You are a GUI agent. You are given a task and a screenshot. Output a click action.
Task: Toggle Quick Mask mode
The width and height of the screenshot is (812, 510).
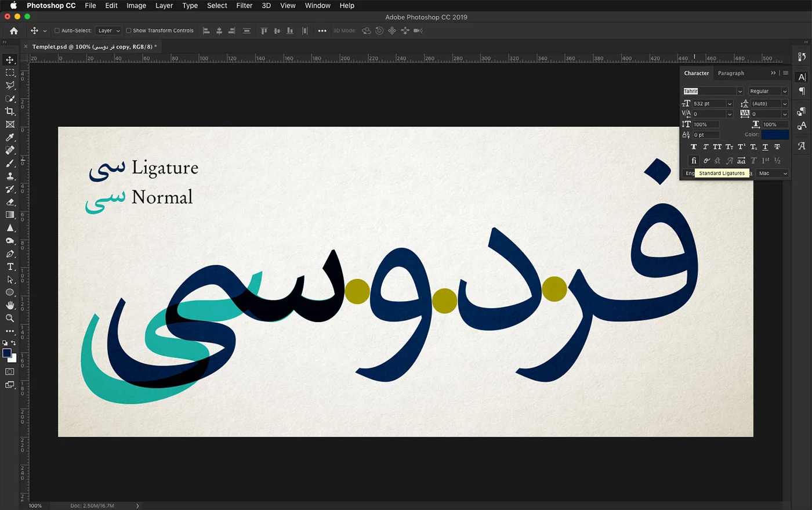click(10, 371)
